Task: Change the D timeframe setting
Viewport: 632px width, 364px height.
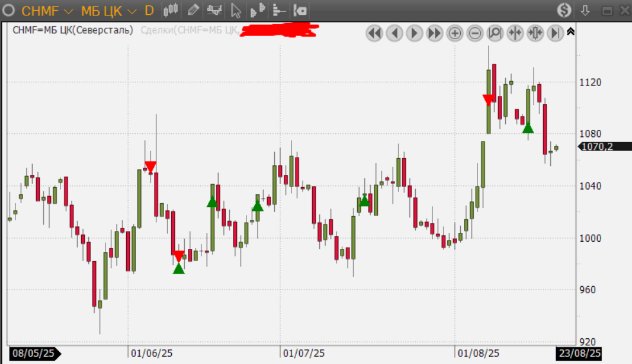Action: tap(149, 10)
